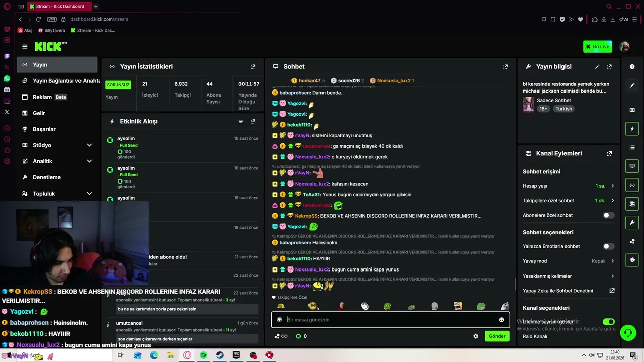Pop out the Sohbet chat panel
644x362 pixels.
[505, 66]
